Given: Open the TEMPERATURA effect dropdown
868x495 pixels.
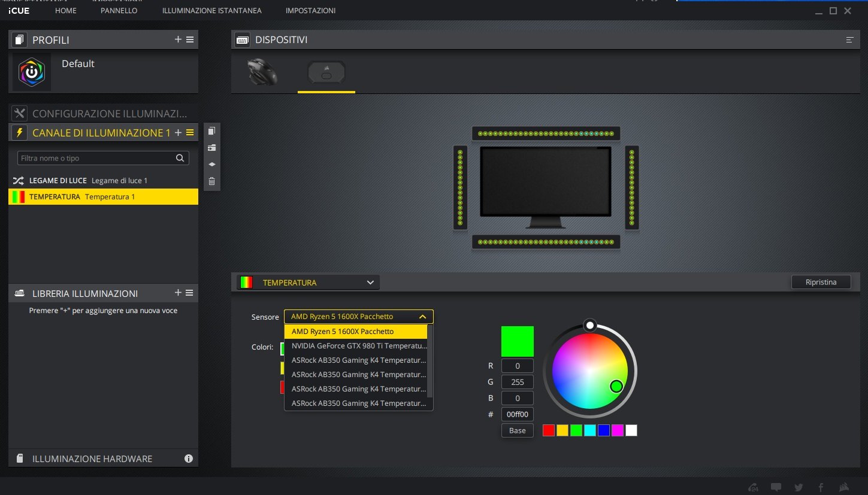Looking at the screenshot, I should [x=308, y=283].
